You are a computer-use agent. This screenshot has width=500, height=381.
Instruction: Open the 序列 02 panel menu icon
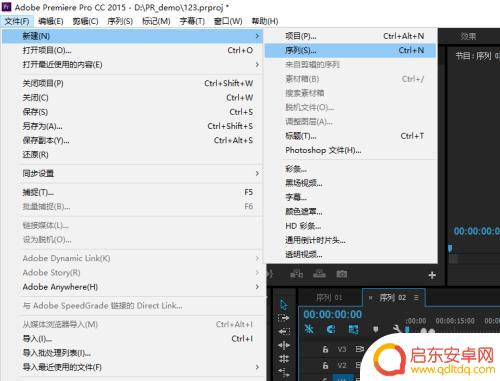pyautogui.click(x=416, y=297)
